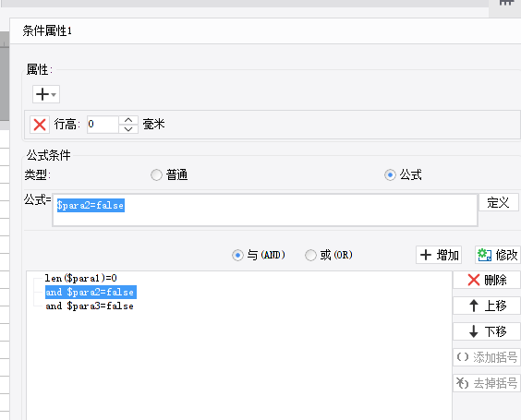Choose the 或(OR) radio option
The width and height of the screenshot is (521, 420).
[x=310, y=255]
